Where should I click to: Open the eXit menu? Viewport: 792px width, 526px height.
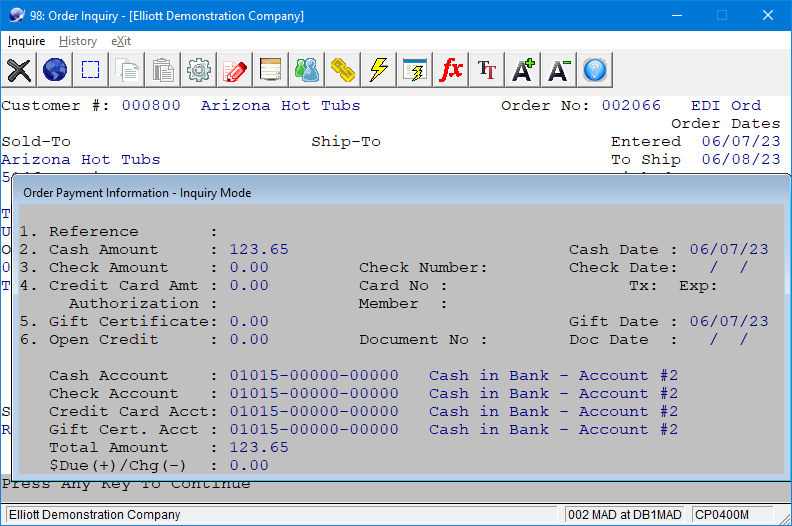pyautogui.click(x=121, y=41)
